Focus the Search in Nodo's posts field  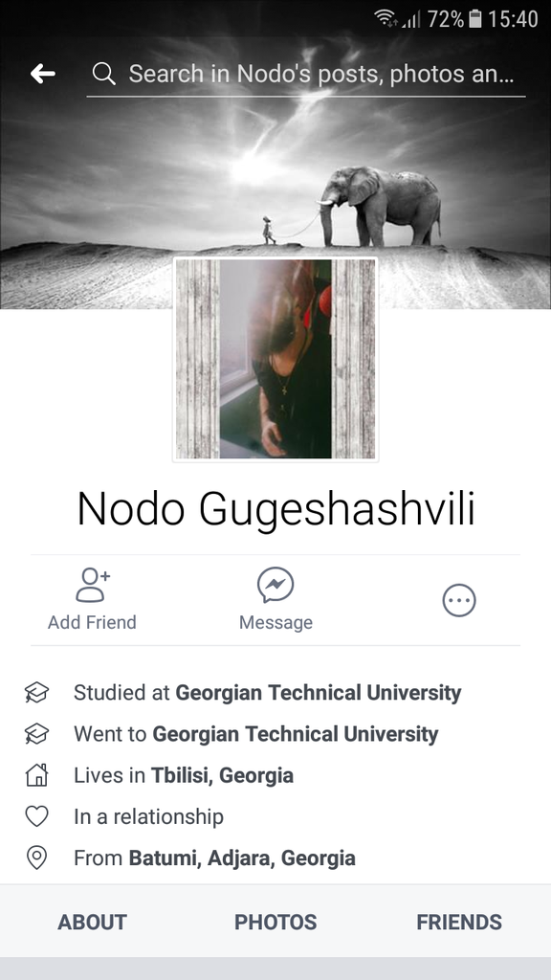[x=306, y=75]
